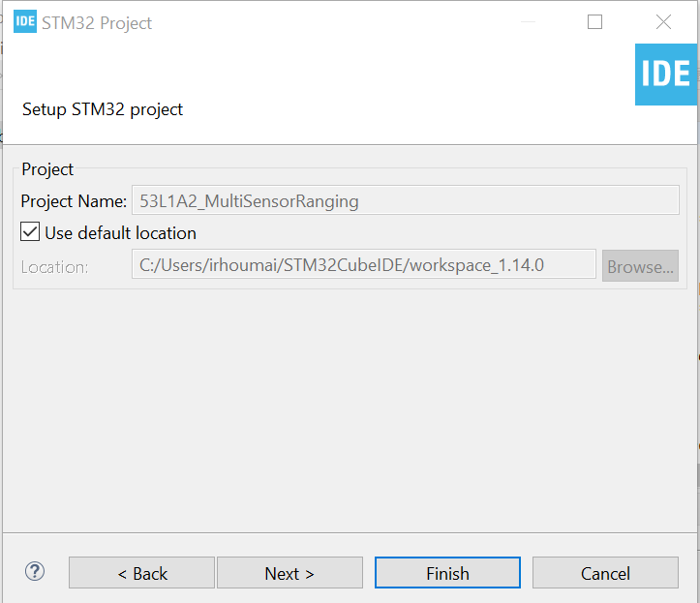This screenshot has width=700, height=603.
Task: Click the empty area below Project group
Action: coord(349,407)
